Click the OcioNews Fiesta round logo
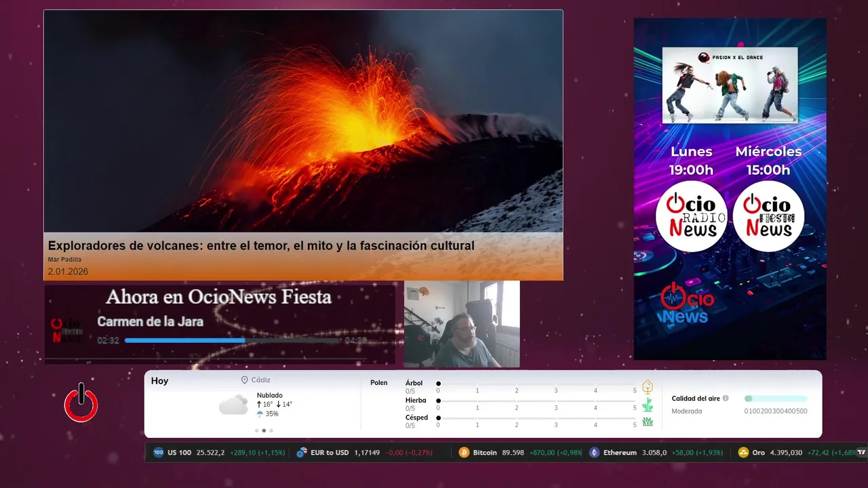 pyautogui.click(x=768, y=216)
